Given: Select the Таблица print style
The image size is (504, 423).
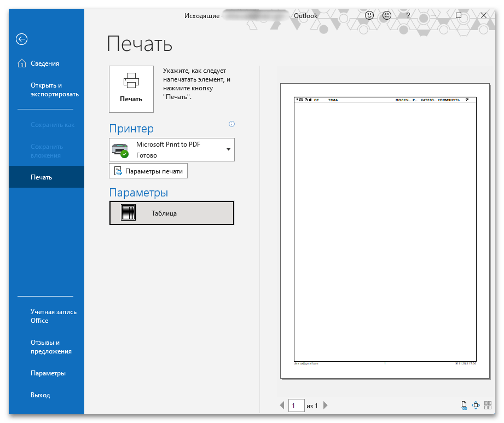Looking at the screenshot, I should click(172, 213).
